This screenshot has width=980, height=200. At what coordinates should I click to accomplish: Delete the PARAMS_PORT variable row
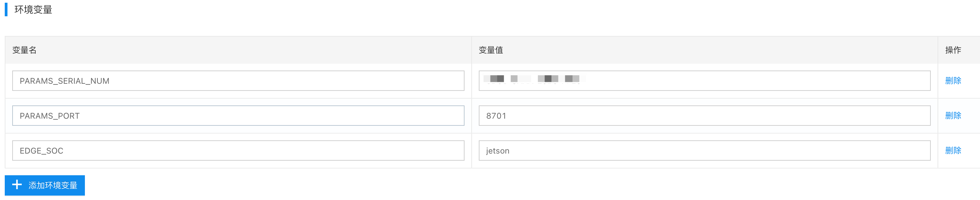point(953,115)
